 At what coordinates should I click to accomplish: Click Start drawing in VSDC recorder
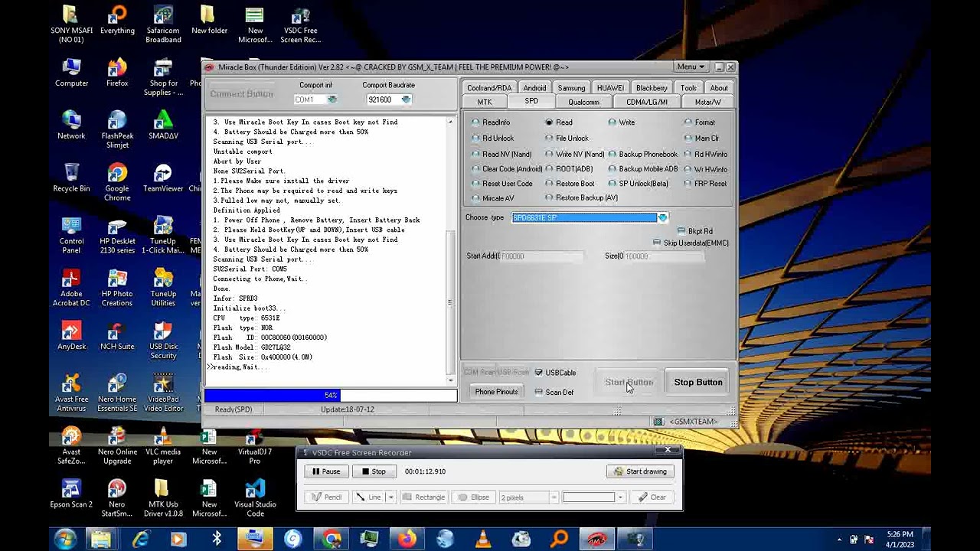coord(641,471)
